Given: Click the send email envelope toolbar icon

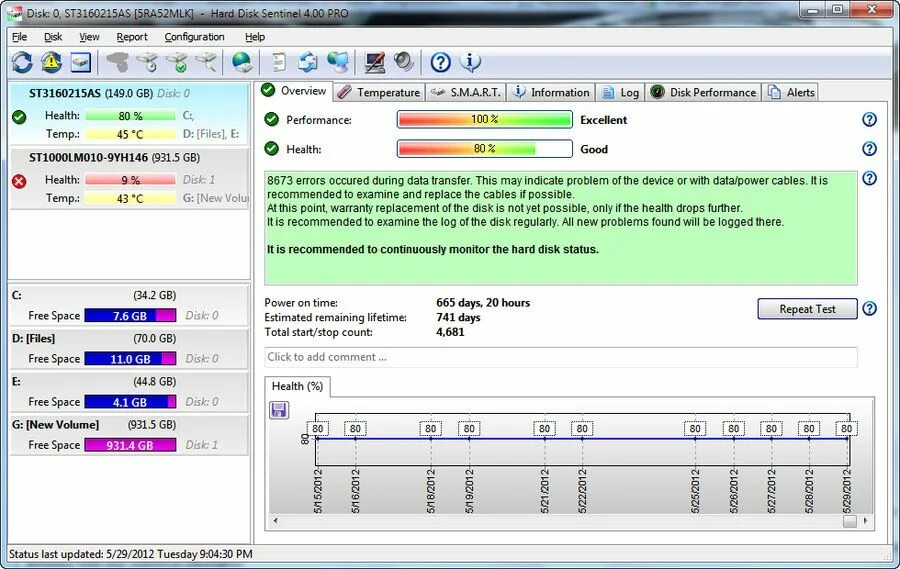Looking at the screenshot, I should coord(308,62).
